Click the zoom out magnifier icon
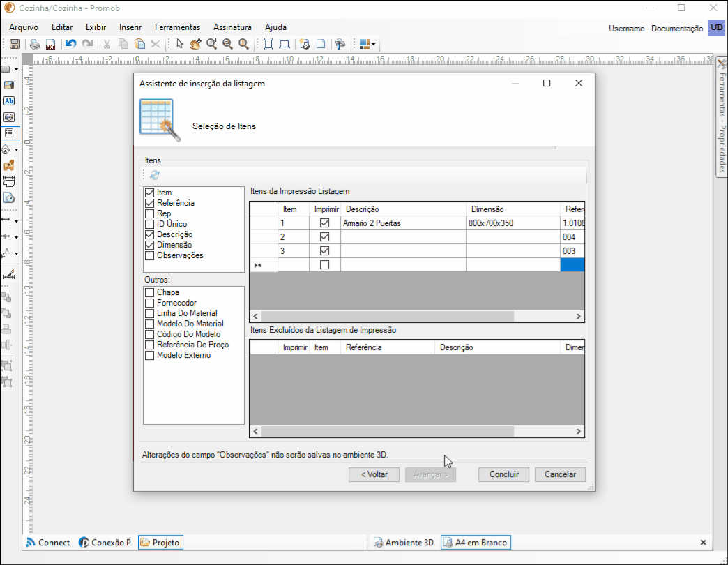This screenshot has height=565, width=728. 227,44
